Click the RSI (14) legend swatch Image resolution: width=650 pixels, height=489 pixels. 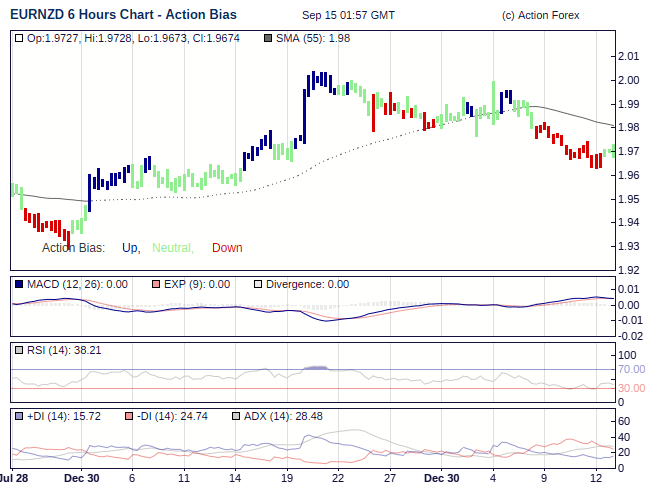[x=19, y=350]
